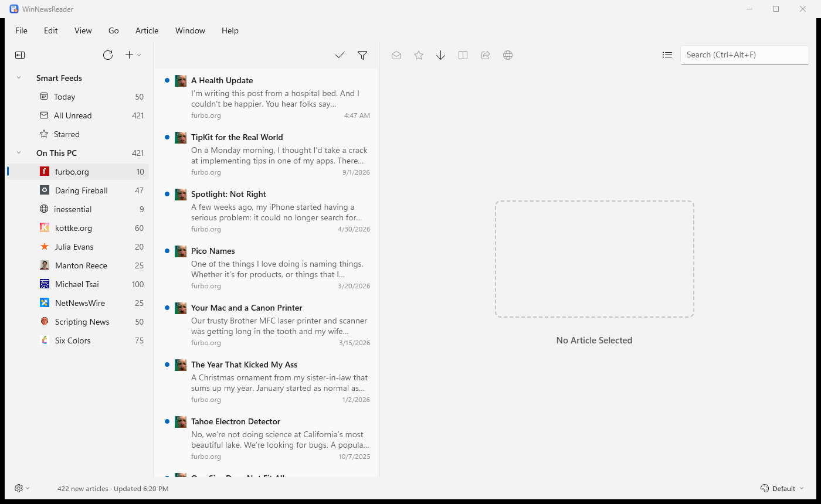Select the inessential feed globe icon

(44, 209)
